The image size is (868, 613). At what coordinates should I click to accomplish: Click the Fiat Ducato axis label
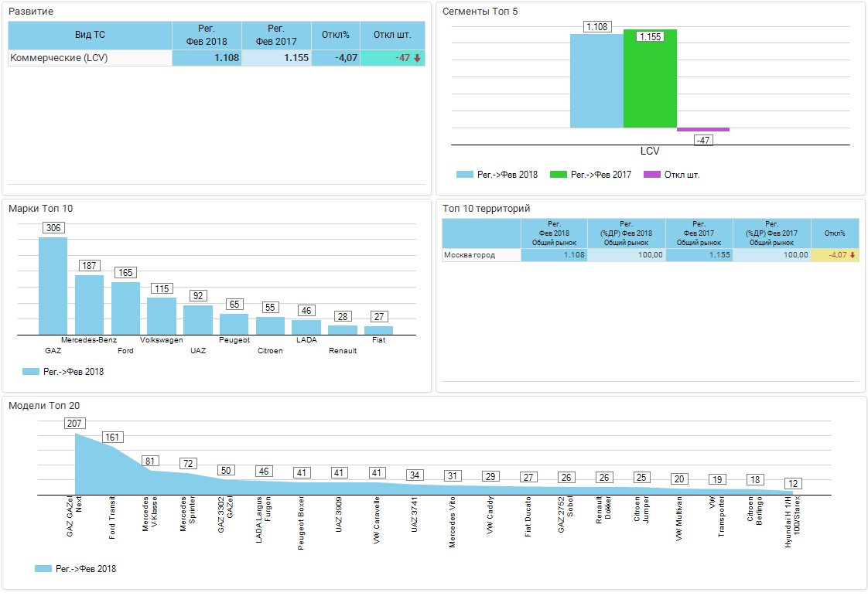point(528,516)
